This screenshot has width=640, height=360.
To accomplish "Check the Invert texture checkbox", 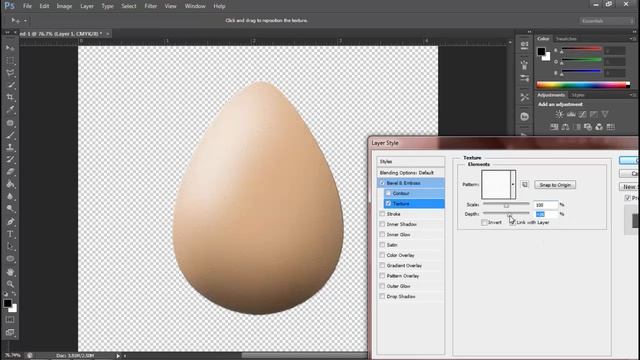I will tap(484, 222).
